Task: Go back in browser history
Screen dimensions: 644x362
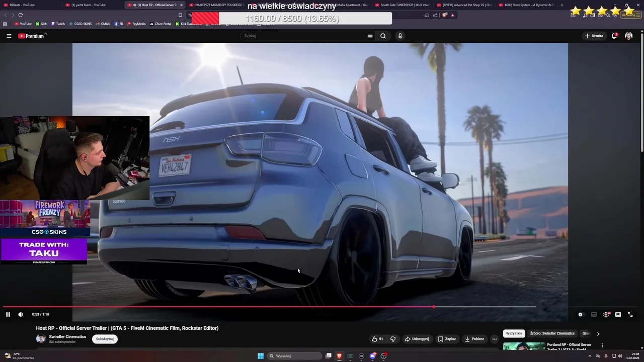Action: tap(6, 15)
